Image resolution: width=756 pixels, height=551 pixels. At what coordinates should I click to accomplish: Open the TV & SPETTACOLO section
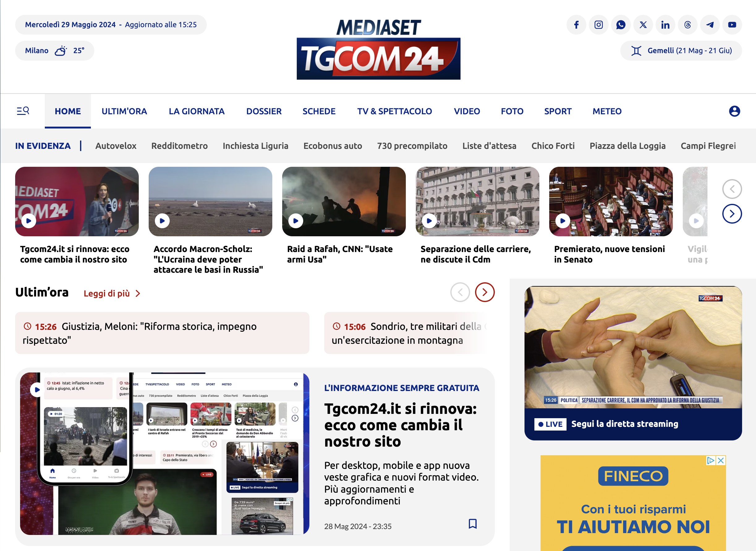(394, 111)
